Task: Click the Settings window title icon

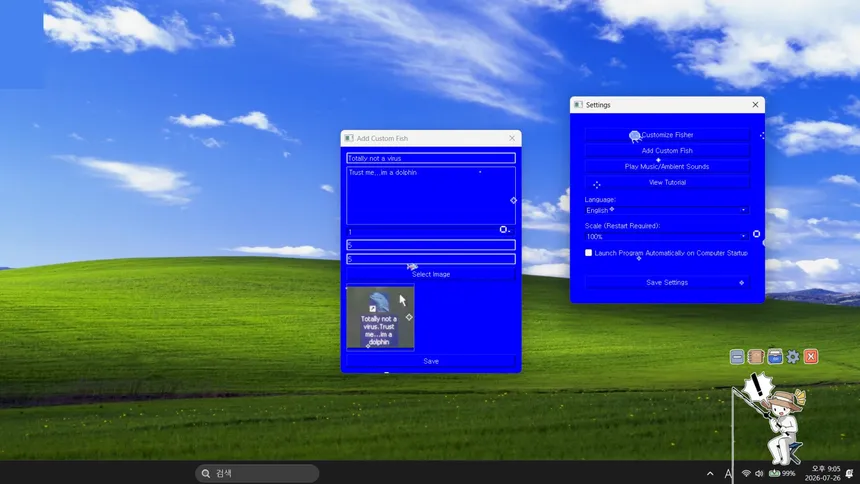Action: [x=578, y=104]
